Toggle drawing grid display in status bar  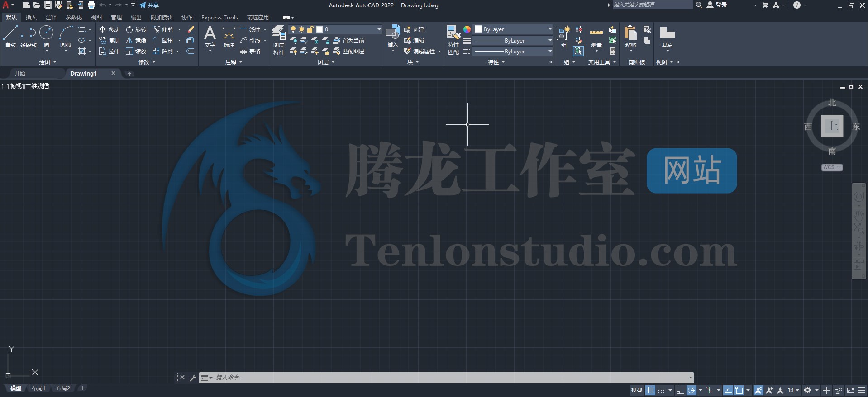[x=650, y=390]
